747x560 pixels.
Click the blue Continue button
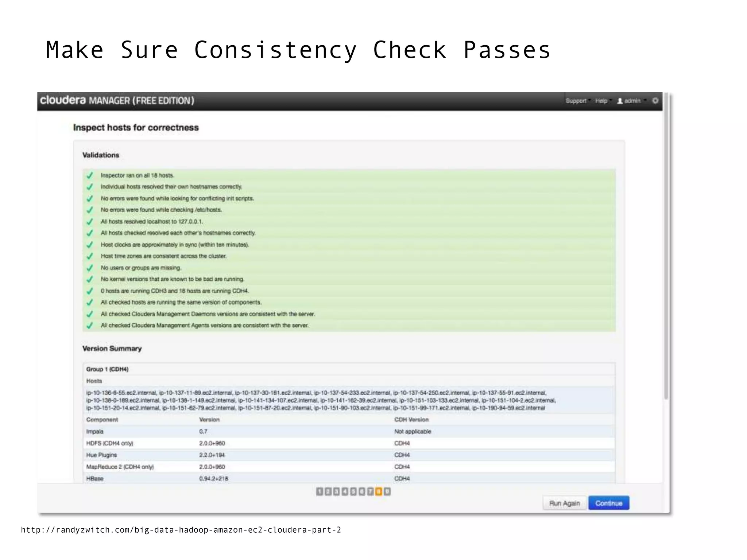click(609, 503)
